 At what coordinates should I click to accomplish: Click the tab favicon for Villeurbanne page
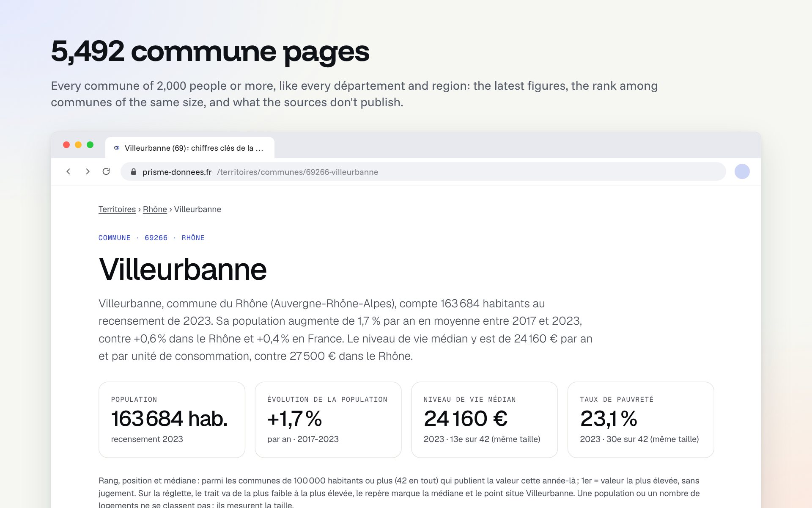[x=117, y=148]
